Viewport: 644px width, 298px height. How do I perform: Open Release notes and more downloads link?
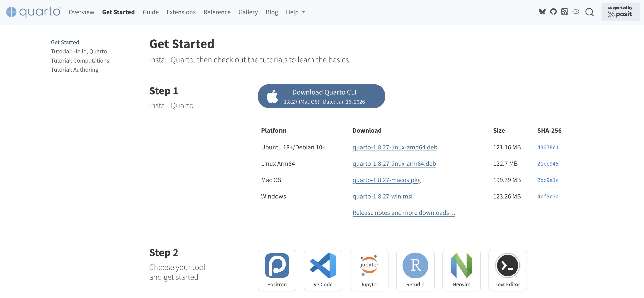pyautogui.click(x=404, y=213)
